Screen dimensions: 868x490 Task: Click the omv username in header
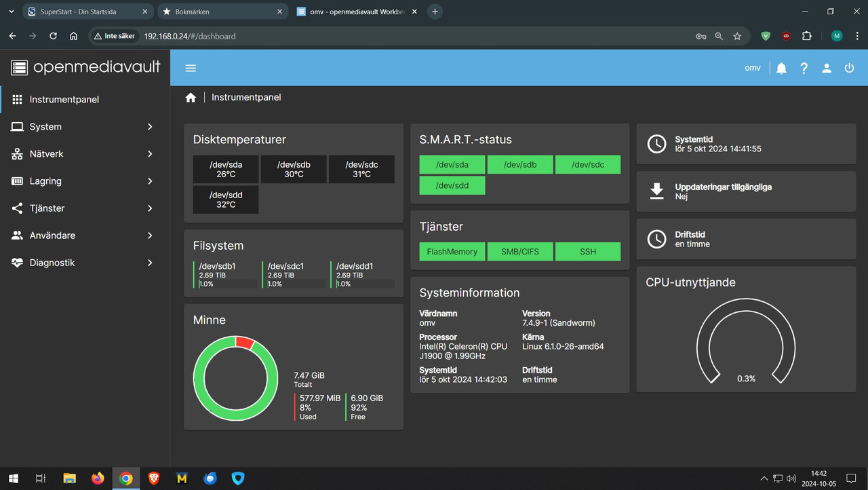coord(753,68)
